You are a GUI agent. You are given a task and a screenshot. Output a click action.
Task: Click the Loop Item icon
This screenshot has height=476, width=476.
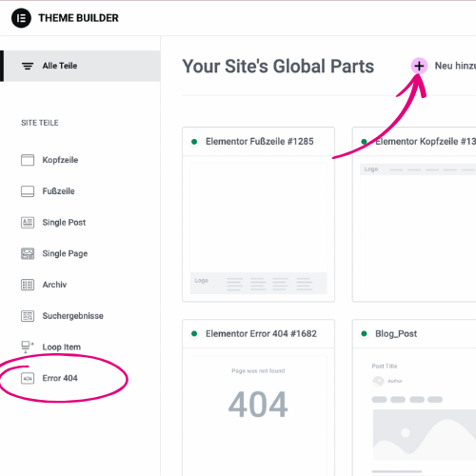[x=28, y=347]
